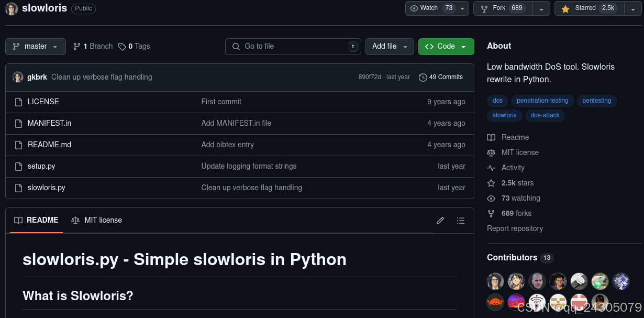Select the 'dos-attack' topic tag
The image size is (644, 318).
point(545,115)
